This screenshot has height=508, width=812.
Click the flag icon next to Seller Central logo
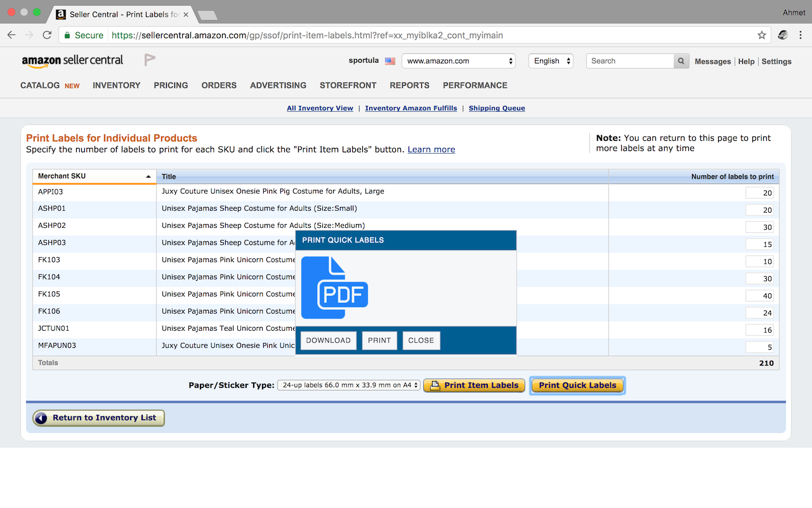150,60
